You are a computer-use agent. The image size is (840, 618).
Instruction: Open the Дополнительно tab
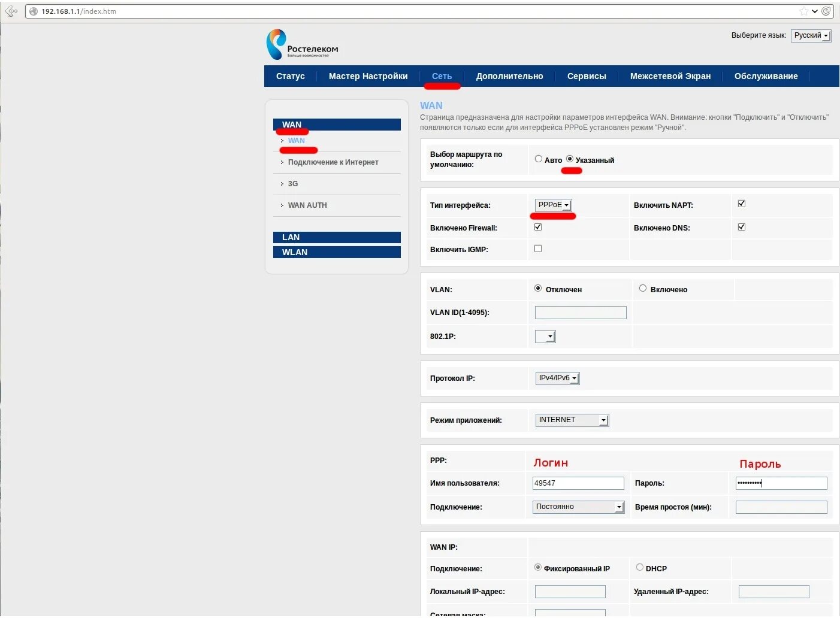click(x=510, y=76)
